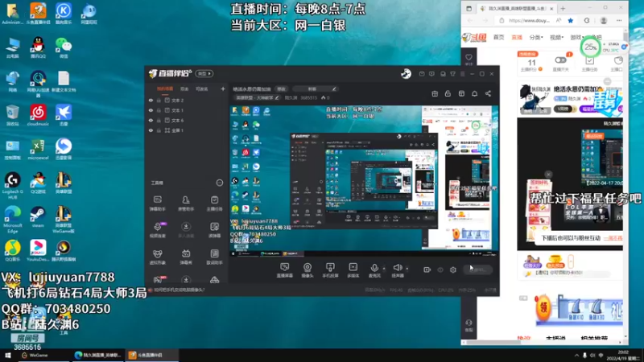Click the browser favorites star icon
The width and height of the screenshot is (644, 362).
coord(571,21)
